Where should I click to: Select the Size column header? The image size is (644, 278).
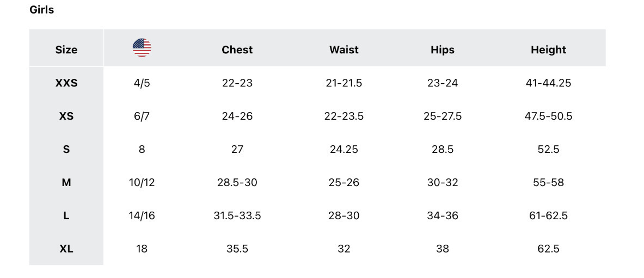point(66,50)
